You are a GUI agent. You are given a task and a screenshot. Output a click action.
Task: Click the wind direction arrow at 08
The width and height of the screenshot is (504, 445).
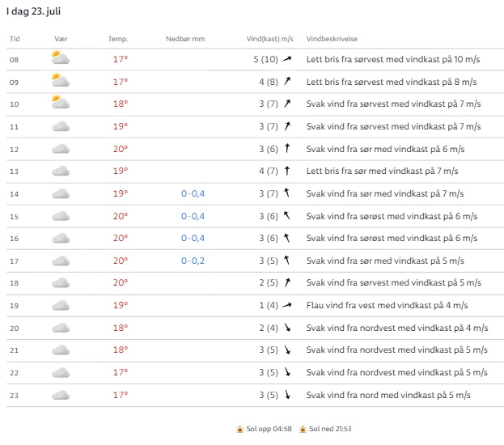click(286, 59)
